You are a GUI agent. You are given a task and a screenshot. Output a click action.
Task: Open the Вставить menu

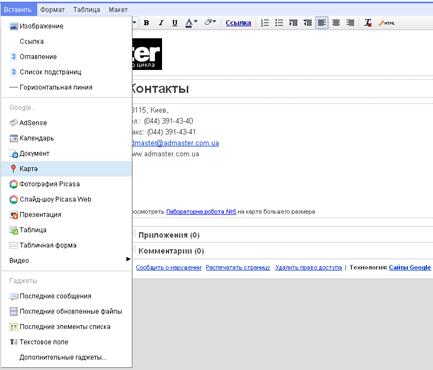tap(18, 10)
